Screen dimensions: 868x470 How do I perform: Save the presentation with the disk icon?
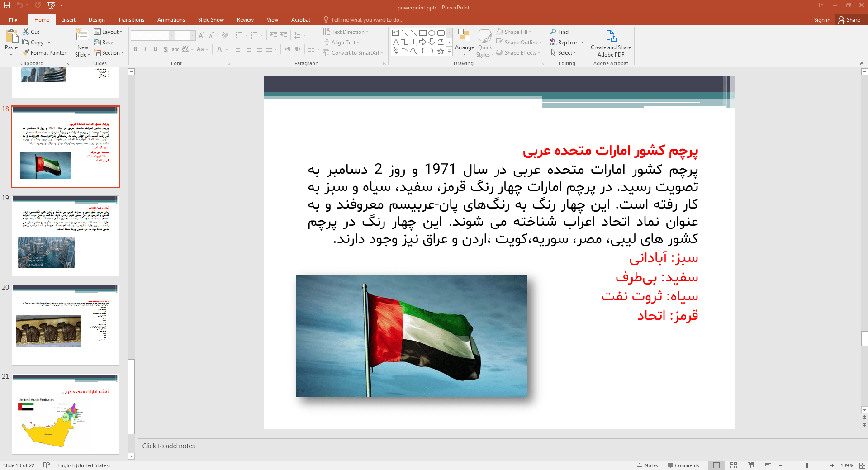click(7, 5)
